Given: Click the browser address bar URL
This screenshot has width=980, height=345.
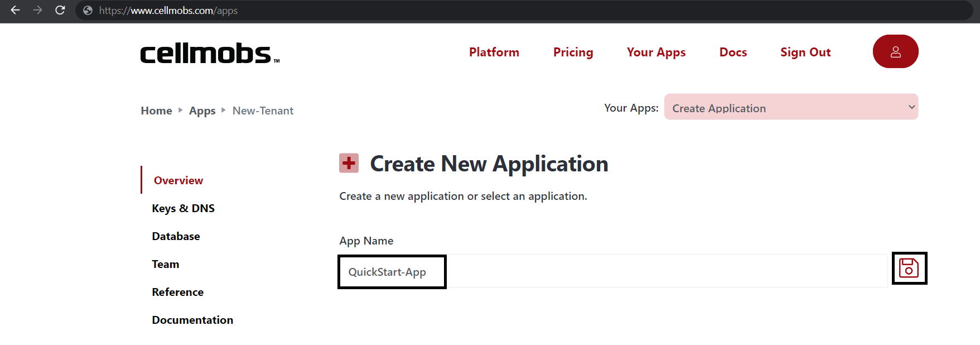Looking at the screenshot, I should 168,11.
